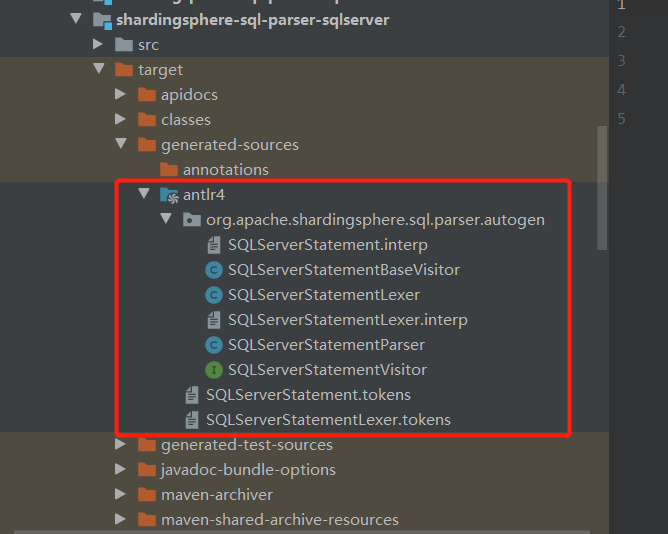Click the src folder icon
The height and width of the screenshot is (534, 668).
pos(124,44)
